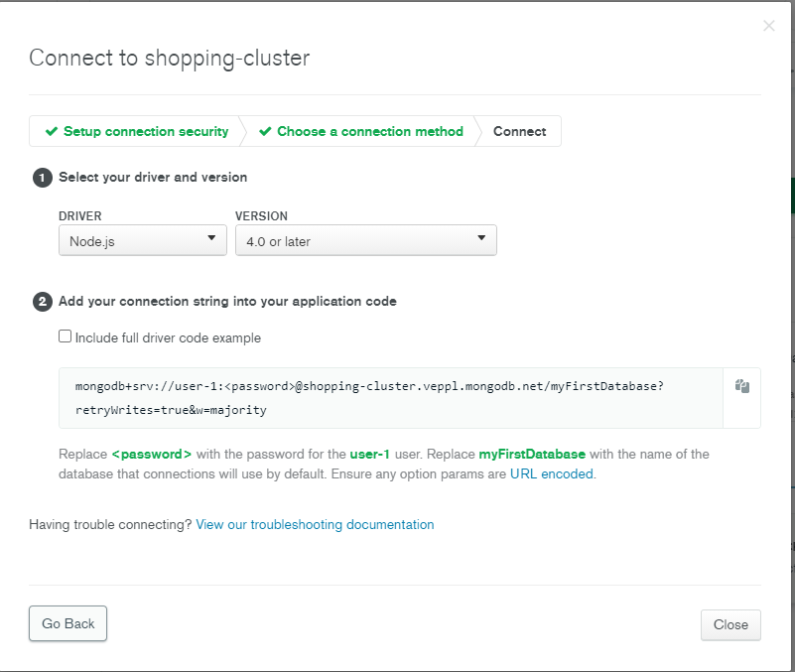Close the dialog using the X icon
The width and height of the screenshot is (795, 672).
click(768, 26)
